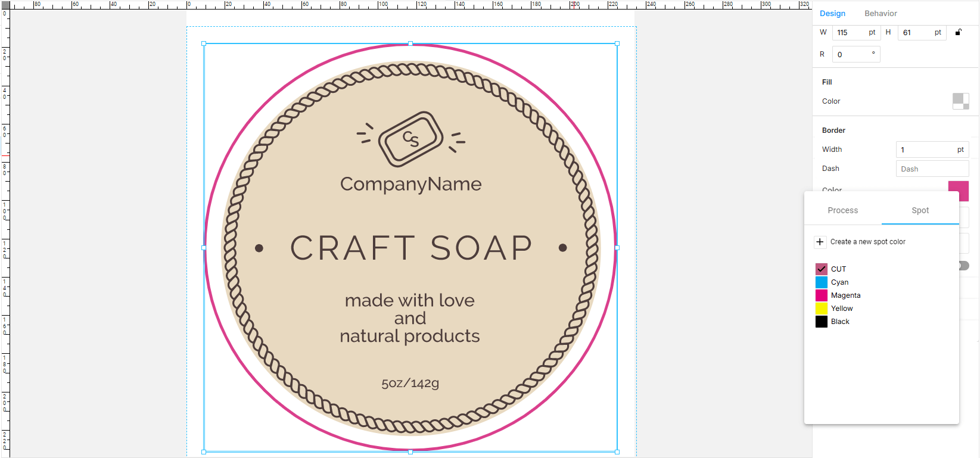
Task: Click the soap bar logo on the label
Action: [410, 139]
